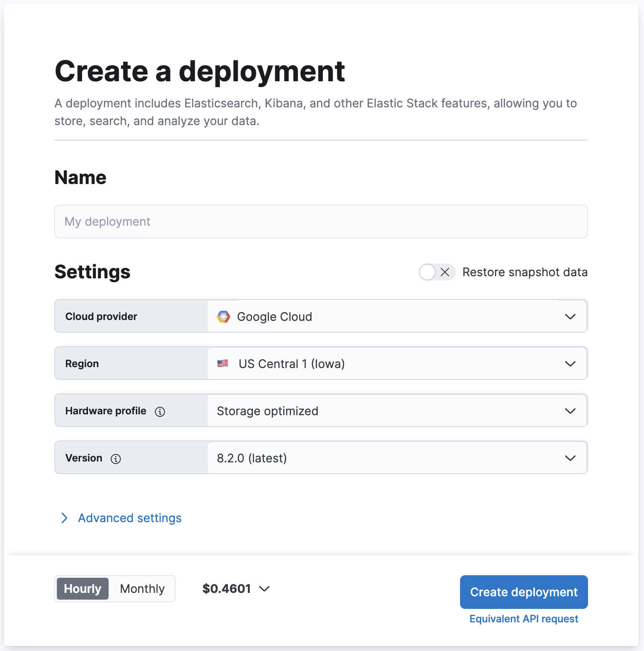Click the US flag icon beside the region

coord(224,363)
